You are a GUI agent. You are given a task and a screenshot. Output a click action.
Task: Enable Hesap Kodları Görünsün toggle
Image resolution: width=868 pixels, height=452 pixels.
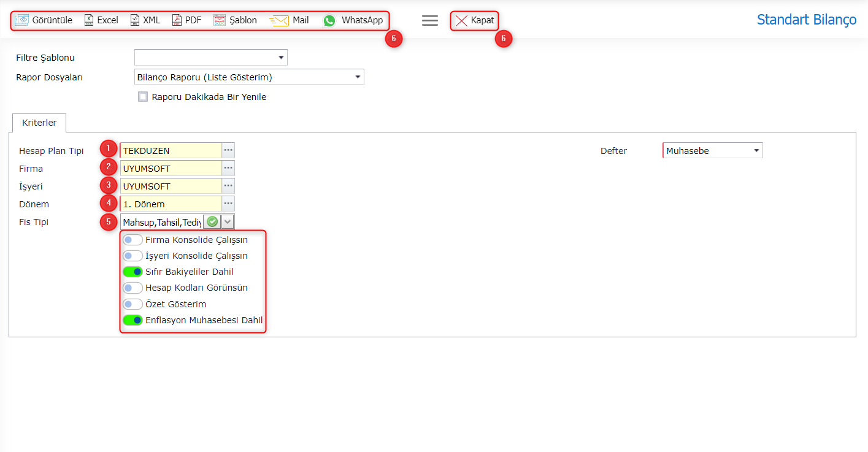pos(133,288)
